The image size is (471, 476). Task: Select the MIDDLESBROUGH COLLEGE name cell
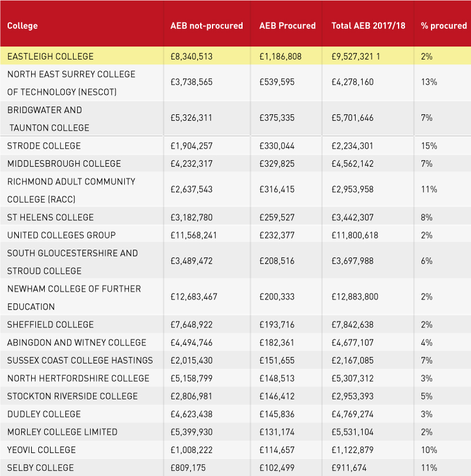(64, 164)
